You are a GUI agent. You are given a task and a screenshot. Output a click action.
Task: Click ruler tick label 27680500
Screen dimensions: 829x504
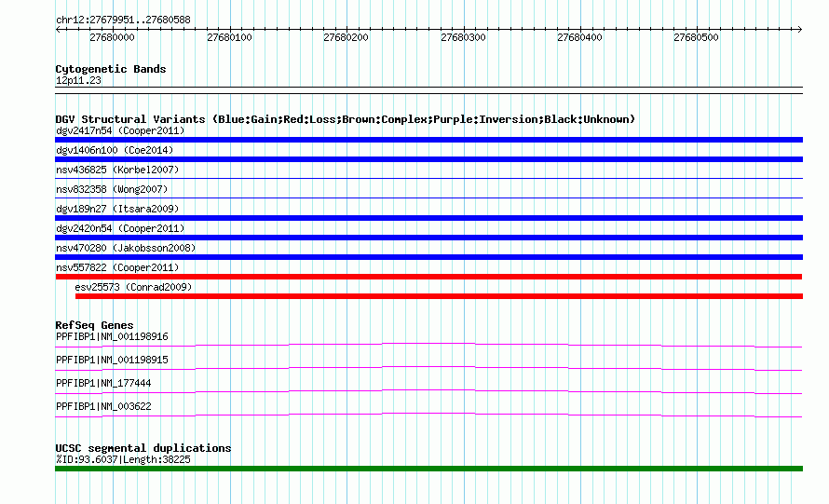(x=696, y=37)
